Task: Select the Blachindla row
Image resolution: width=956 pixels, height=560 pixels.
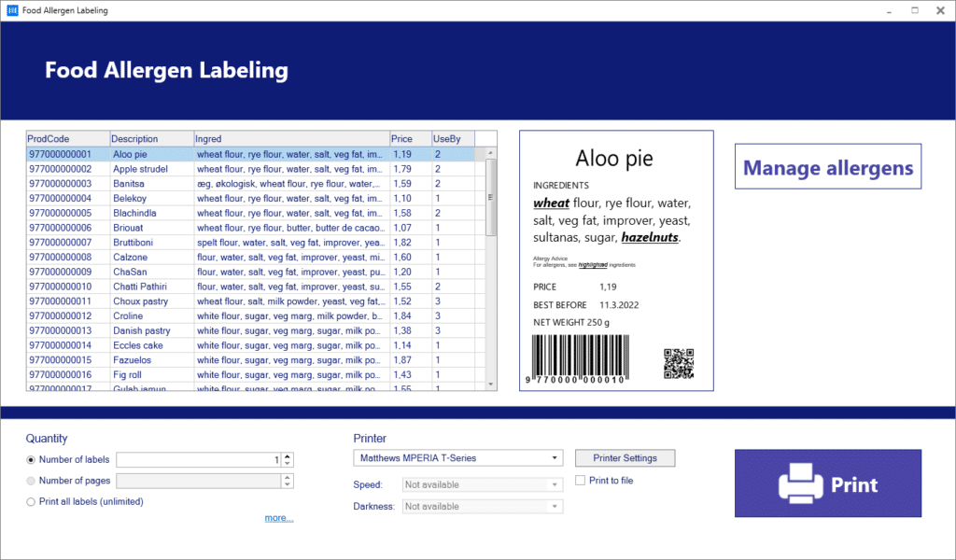Action: point(250,214)
